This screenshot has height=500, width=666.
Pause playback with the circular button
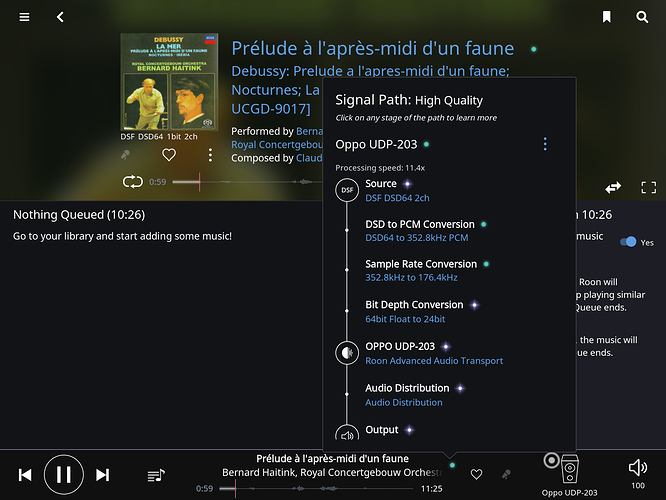[x=64, y=475]
